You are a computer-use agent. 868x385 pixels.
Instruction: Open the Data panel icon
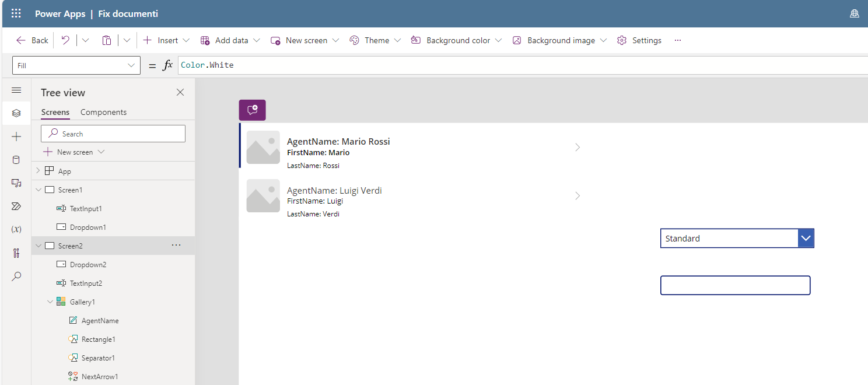click(x=16, y=159)
